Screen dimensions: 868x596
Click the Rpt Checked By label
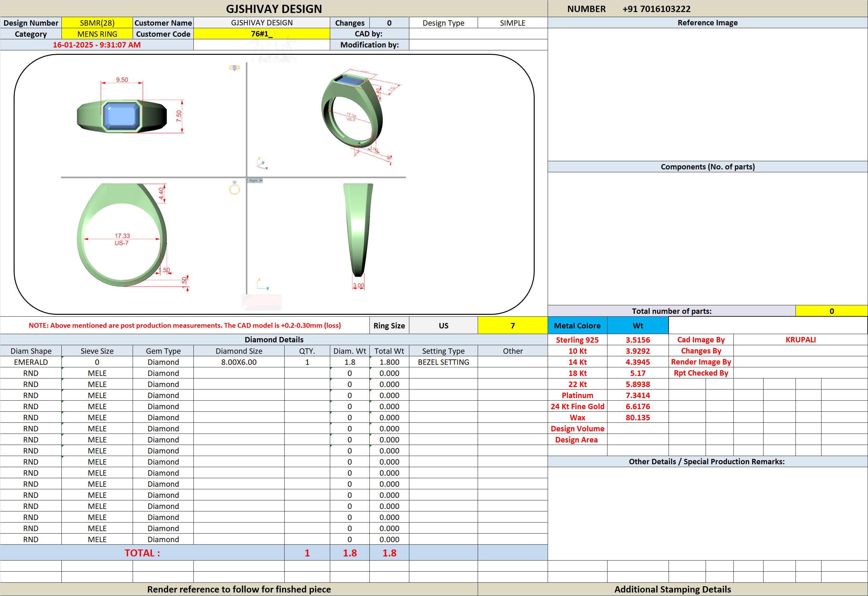pos(701,373)
